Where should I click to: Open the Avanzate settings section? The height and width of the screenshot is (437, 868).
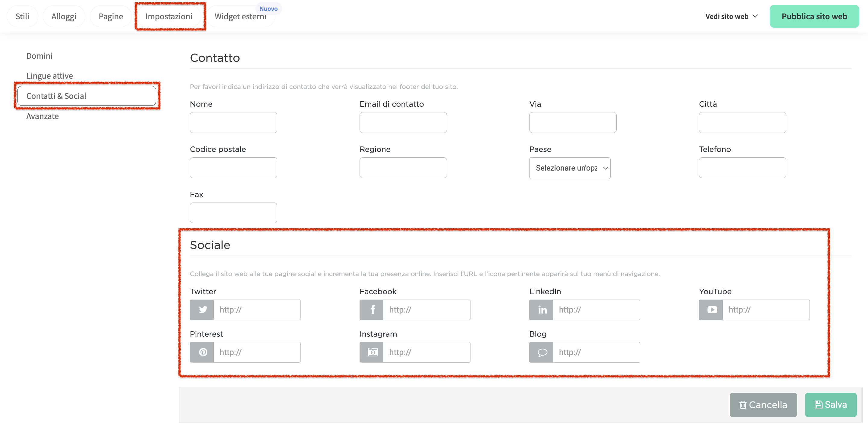pos(42,116)
